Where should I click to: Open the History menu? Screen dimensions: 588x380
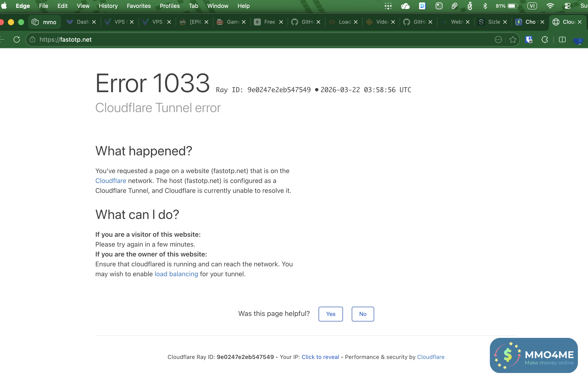coord(108,6)
